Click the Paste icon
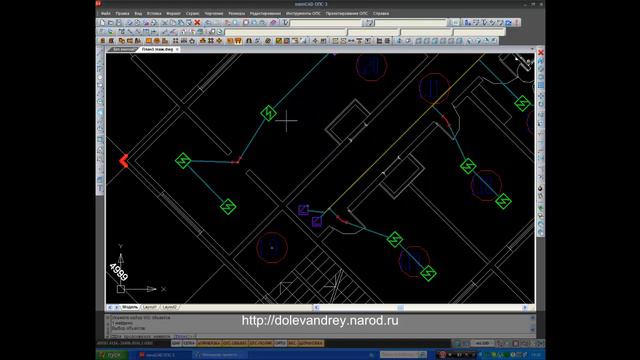Image resolution: width=640 pixels, height=360 pixels. pos(181,22)
